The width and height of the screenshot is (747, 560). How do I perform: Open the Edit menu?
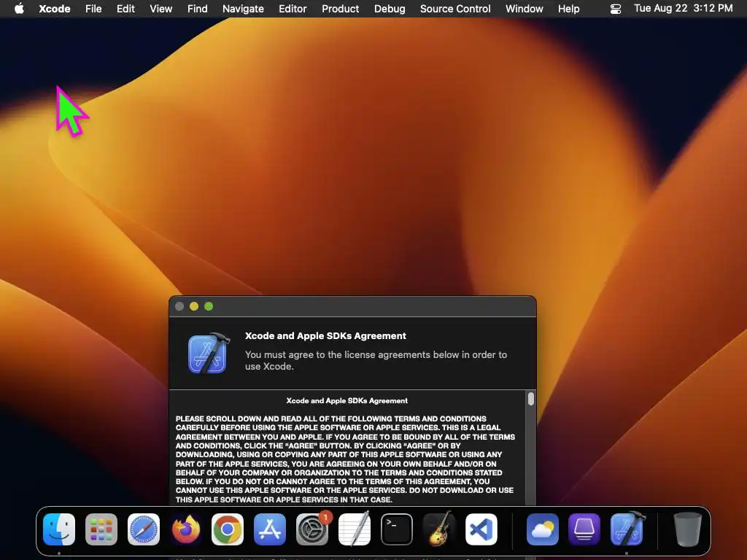[x=125, y=9]
